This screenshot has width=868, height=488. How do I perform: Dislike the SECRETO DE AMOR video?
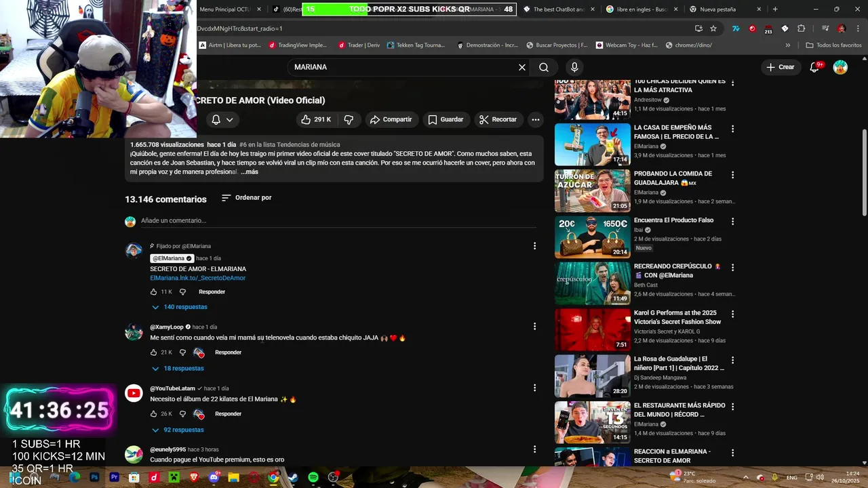point(349,119)
